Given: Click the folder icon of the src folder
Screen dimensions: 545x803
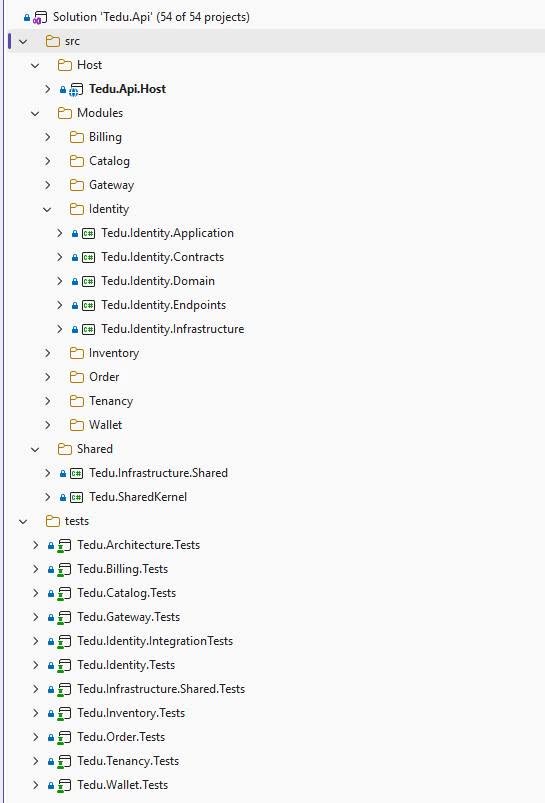Looking at the screenshot, I should pos(53,41).
